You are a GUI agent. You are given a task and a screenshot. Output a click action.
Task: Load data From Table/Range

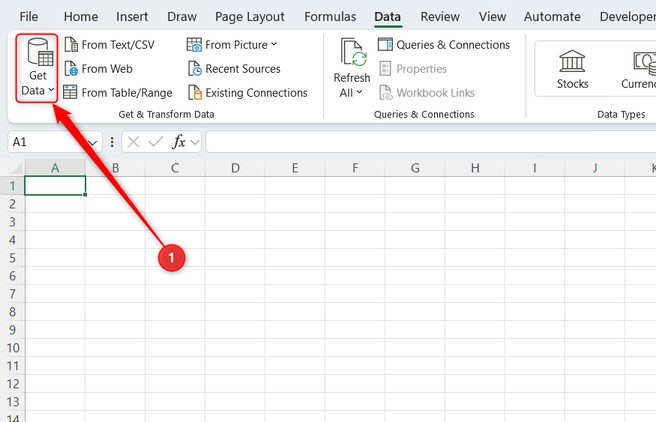pyautogui.click(x=118, y=92)
